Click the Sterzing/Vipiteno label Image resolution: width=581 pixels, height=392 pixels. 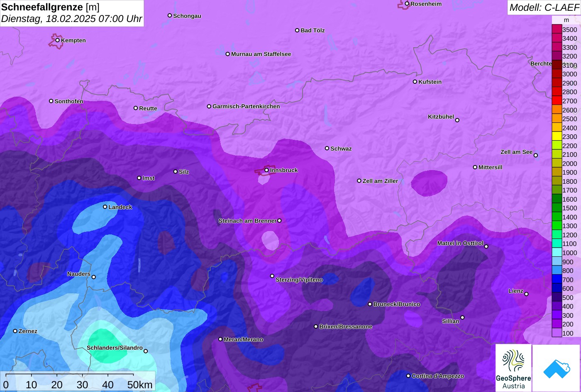click(299, 280)
